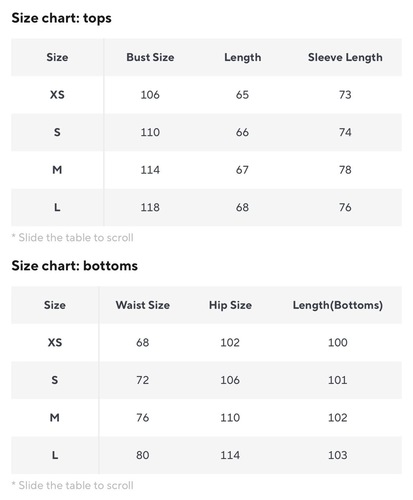The image size is (413, 500).
Task: Click the Length header in tops chart
Action: [243, 57]
